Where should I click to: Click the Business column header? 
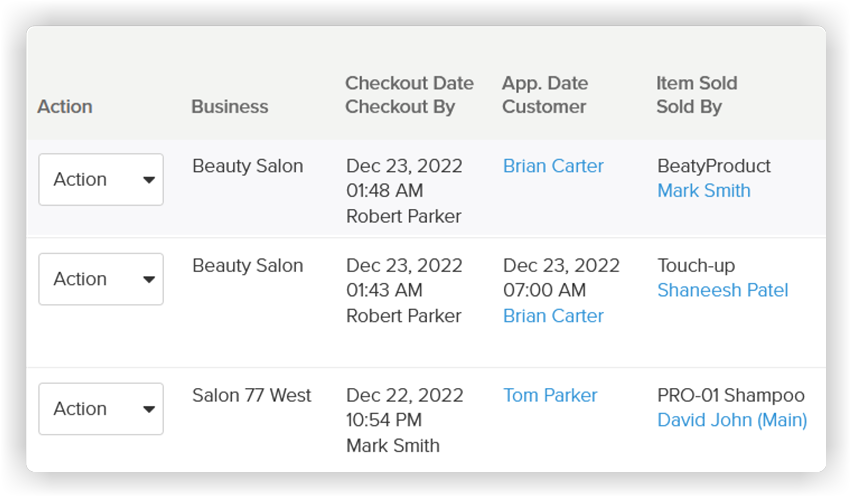(x=230, y=107)
